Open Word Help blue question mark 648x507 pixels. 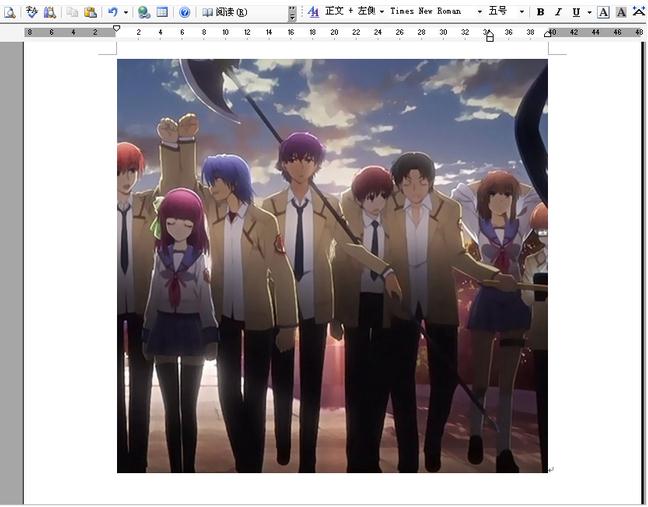click(184, 12)
